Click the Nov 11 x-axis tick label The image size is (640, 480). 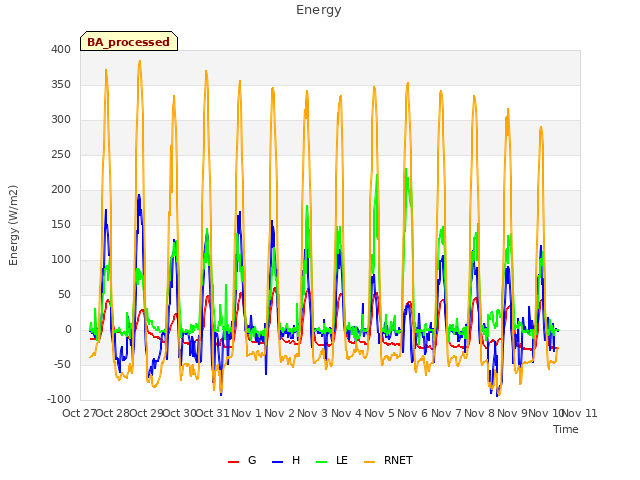[x=580, y=413]
